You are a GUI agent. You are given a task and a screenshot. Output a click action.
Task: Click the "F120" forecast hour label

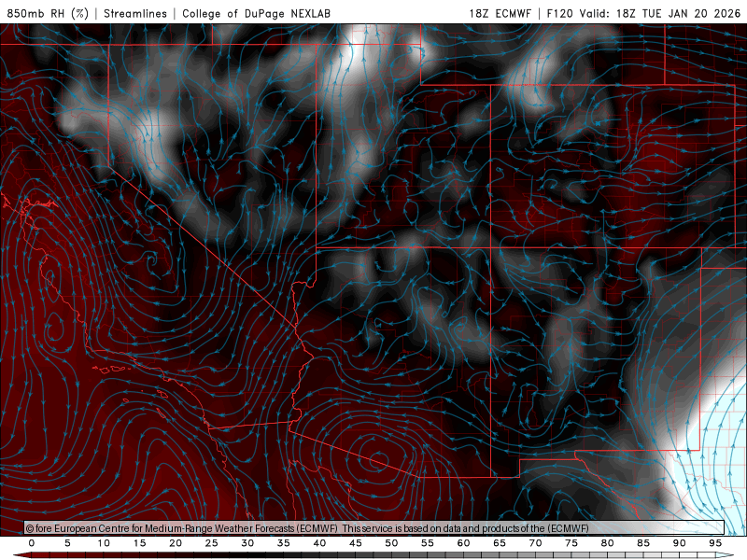pos(559,13)
